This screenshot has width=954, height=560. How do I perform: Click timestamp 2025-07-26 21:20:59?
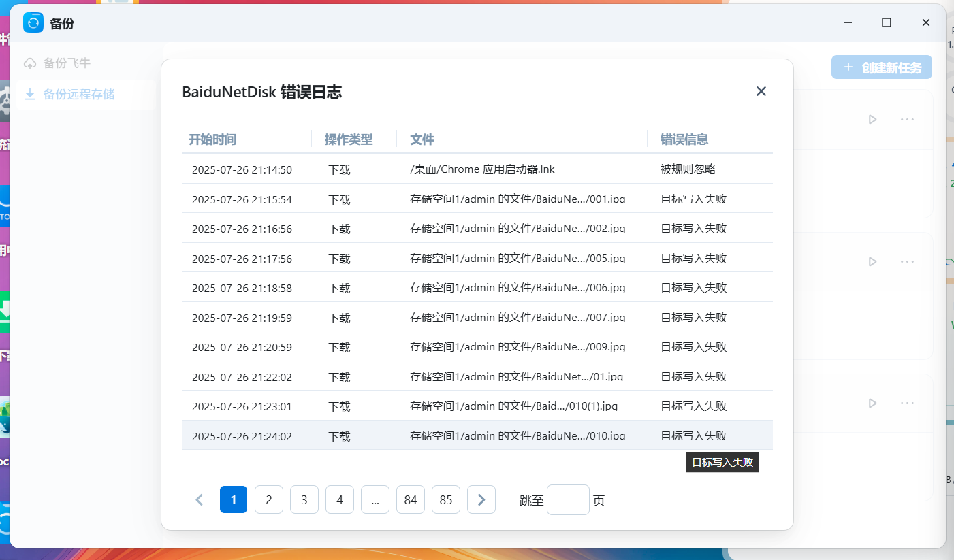pos(242,348)
